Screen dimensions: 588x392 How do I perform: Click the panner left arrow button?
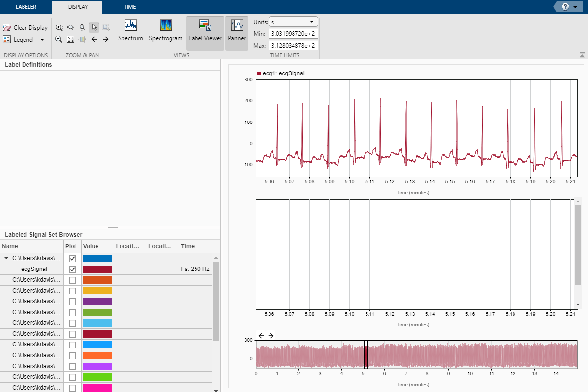[261, 335]
